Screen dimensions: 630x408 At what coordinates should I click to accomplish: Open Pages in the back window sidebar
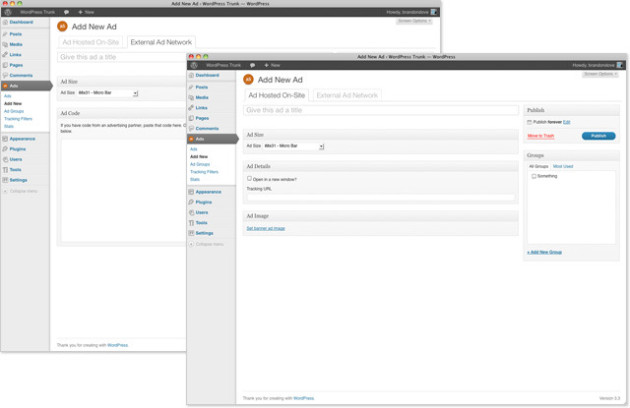tap(16, 65)
